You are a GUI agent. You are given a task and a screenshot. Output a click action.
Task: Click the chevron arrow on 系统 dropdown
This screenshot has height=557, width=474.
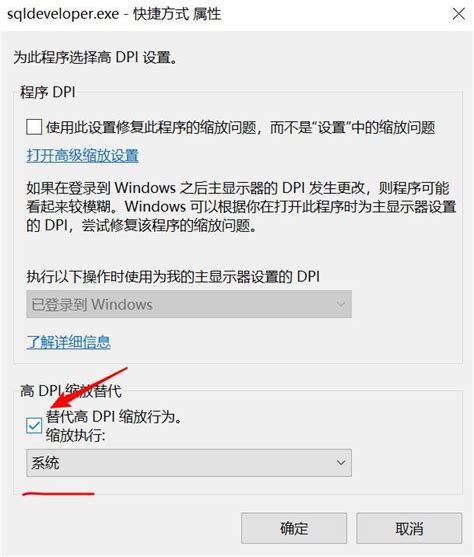341,463
